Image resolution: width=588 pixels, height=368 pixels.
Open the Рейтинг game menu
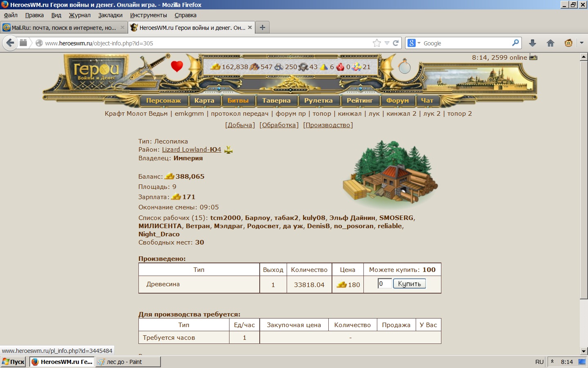click(360, 101)
